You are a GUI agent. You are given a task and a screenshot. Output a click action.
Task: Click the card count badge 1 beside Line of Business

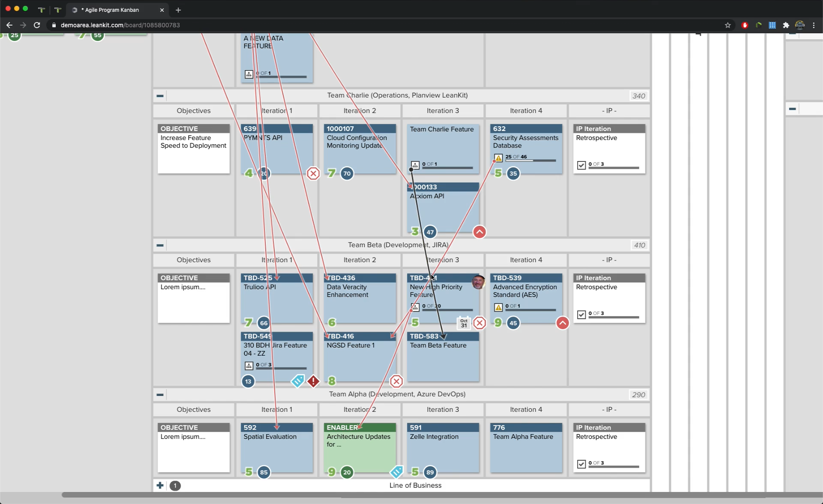[x=175, y=485]
